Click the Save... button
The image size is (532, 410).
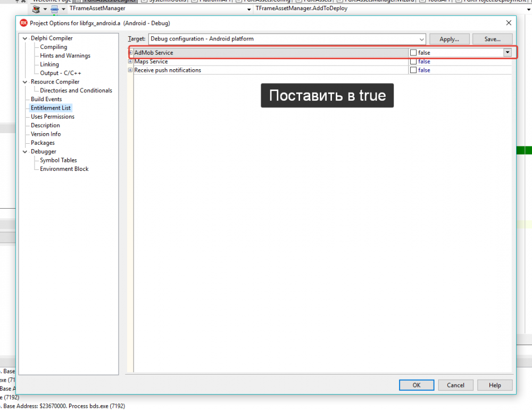click(492, 39)
